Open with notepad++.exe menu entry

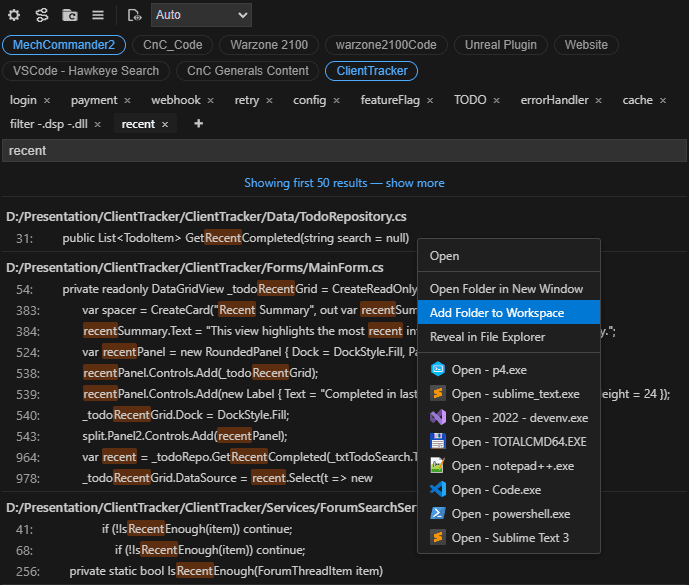(x=509, y=466)
